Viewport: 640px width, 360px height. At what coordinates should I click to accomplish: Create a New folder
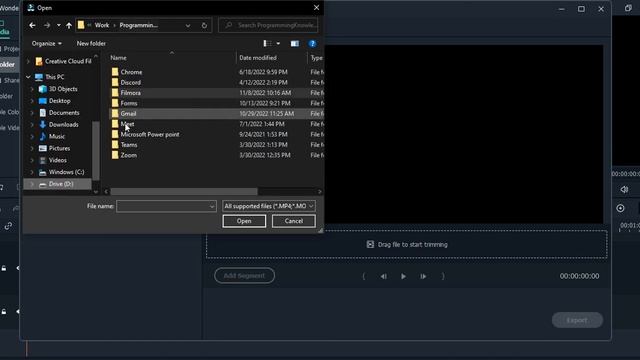pyautogui.click(x=91, y=43)
